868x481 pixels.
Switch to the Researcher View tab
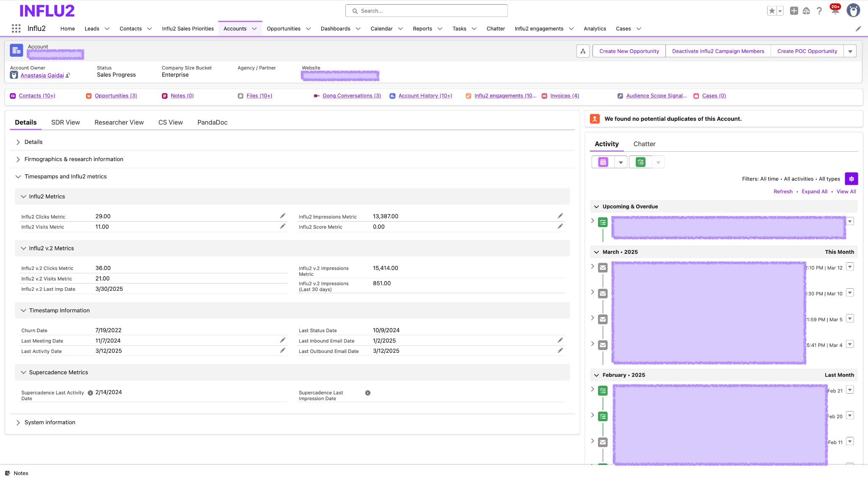119,122
